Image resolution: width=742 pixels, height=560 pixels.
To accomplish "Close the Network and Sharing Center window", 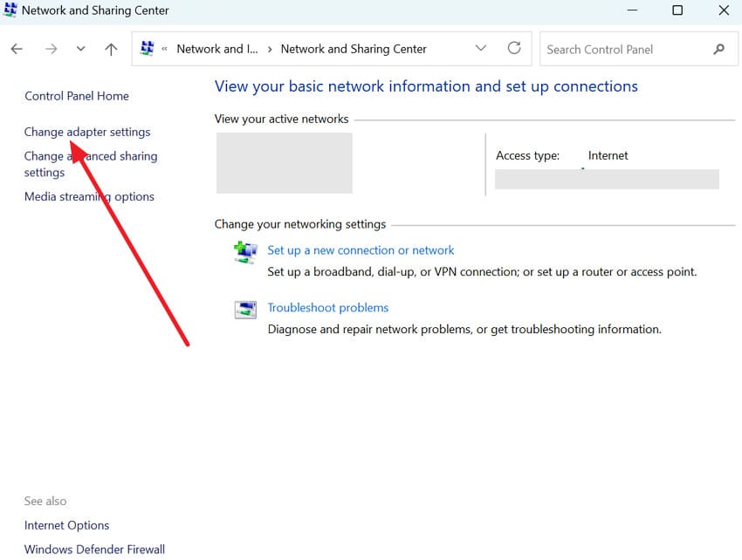I will (x=724, y=10).
